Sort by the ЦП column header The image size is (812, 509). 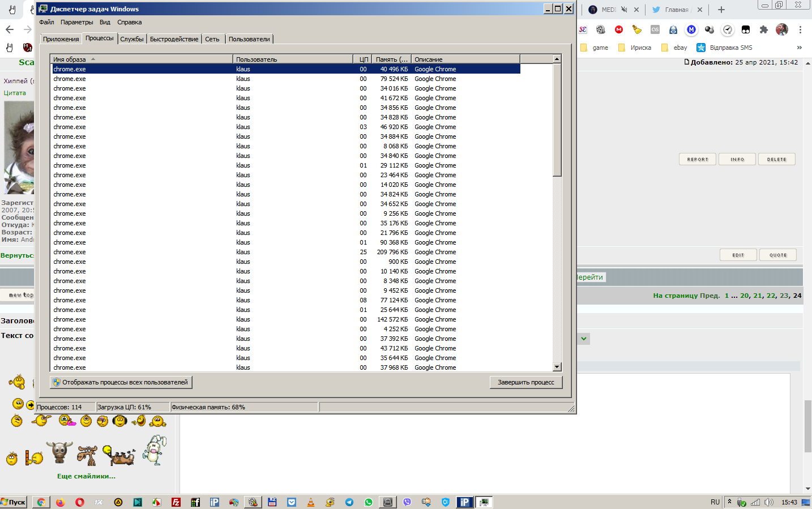coord(362,59)
